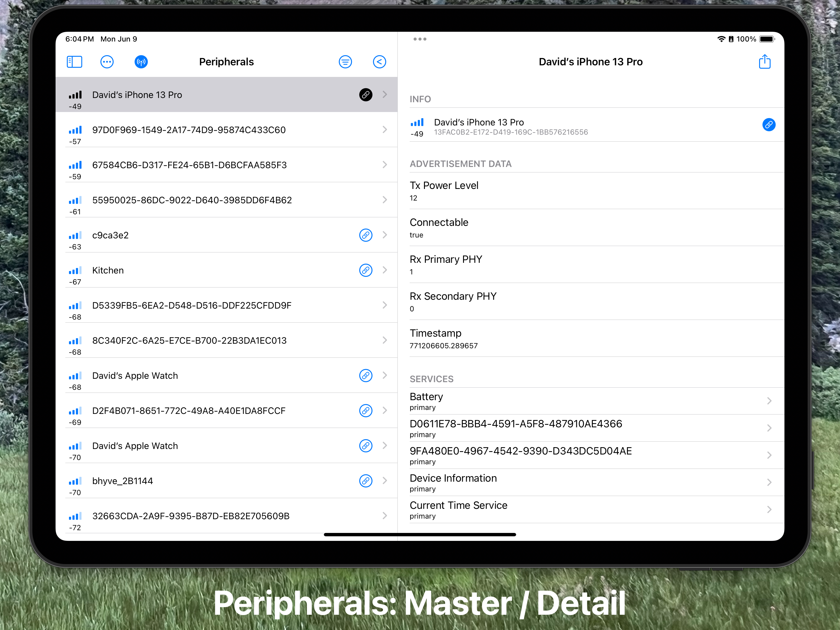840x630 pixels.
Task: Tap Rx Secondary PHY entry
Action: [597, 302]
